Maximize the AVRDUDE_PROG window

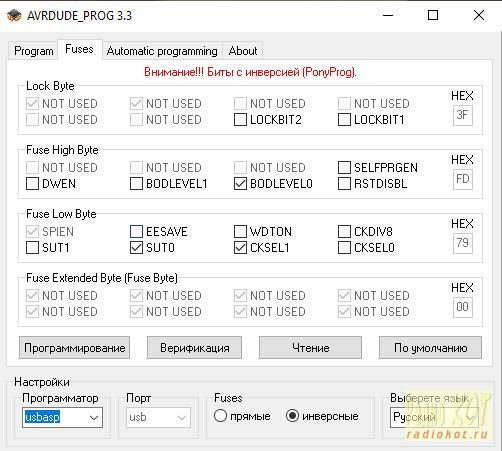[433, 15]
